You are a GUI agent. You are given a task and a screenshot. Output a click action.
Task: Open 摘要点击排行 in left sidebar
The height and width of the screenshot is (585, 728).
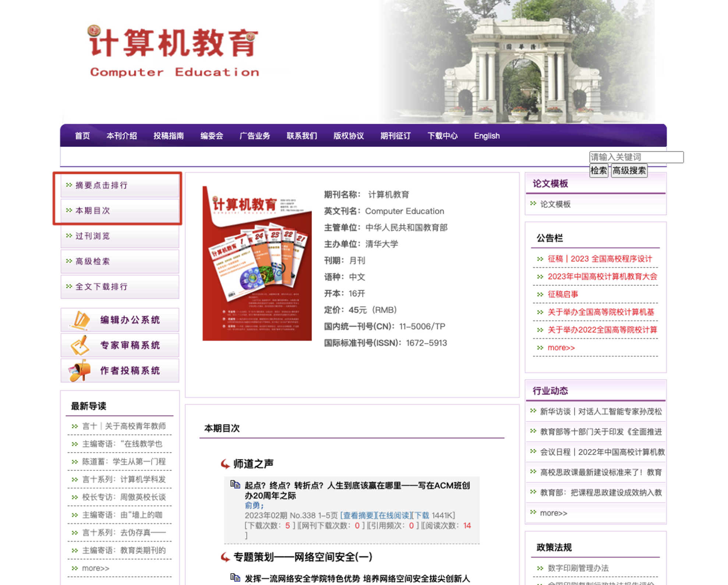tap(120, 185)
